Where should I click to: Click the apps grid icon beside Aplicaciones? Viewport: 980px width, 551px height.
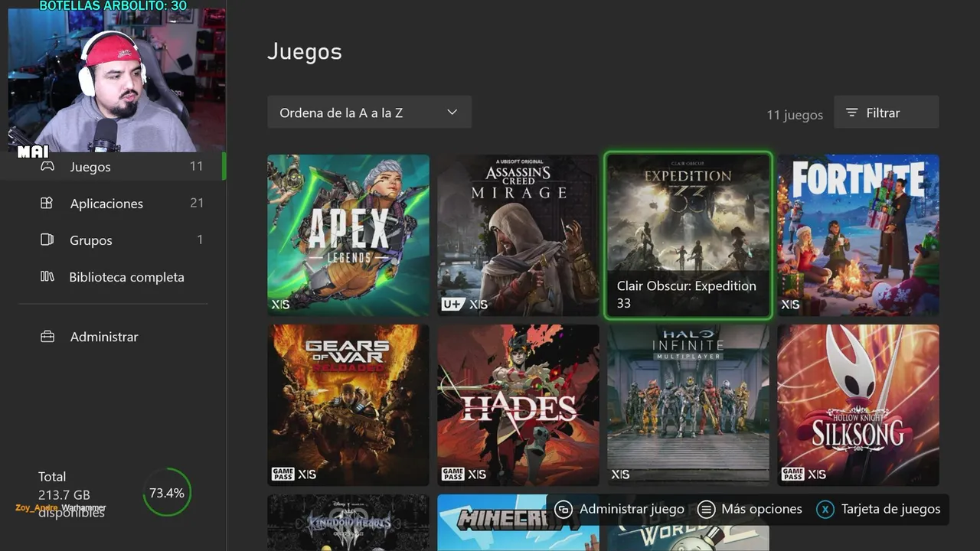pos(47,203)
